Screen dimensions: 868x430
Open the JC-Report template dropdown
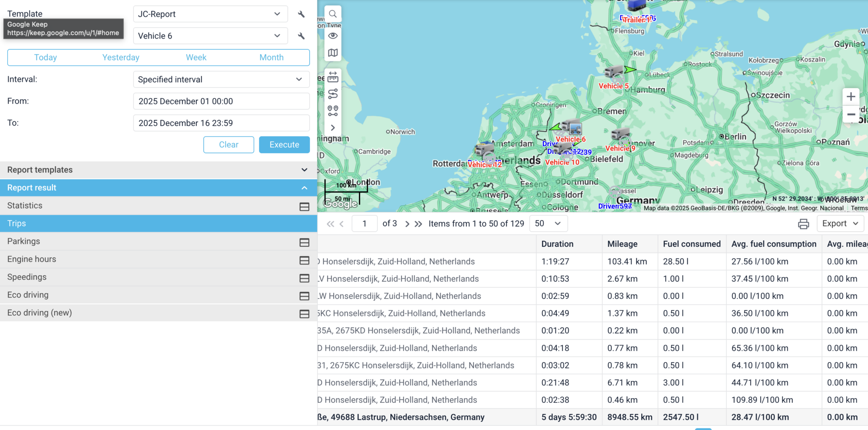point(211,14)
